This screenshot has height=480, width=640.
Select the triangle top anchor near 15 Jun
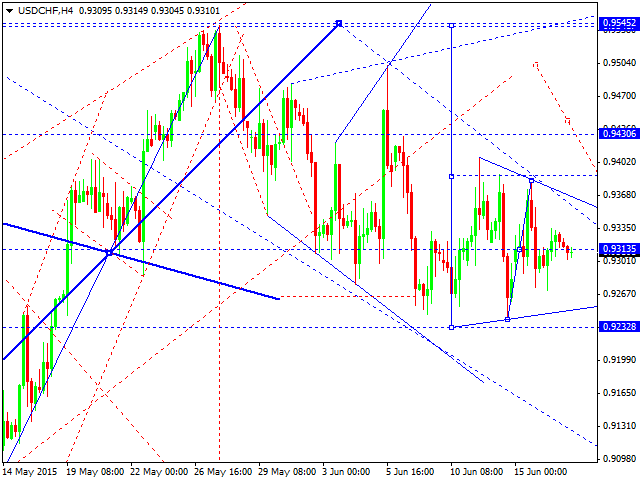pos(531,180)
